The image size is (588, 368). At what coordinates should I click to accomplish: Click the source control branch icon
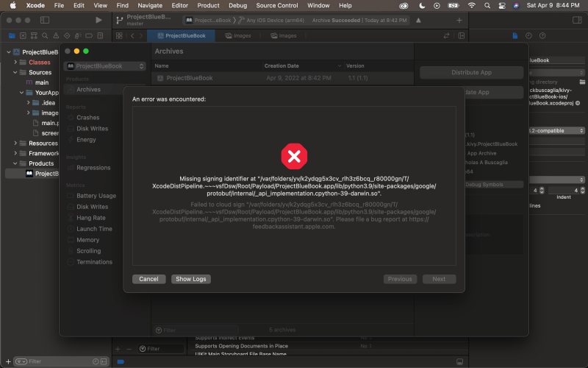tap(120, 21)
